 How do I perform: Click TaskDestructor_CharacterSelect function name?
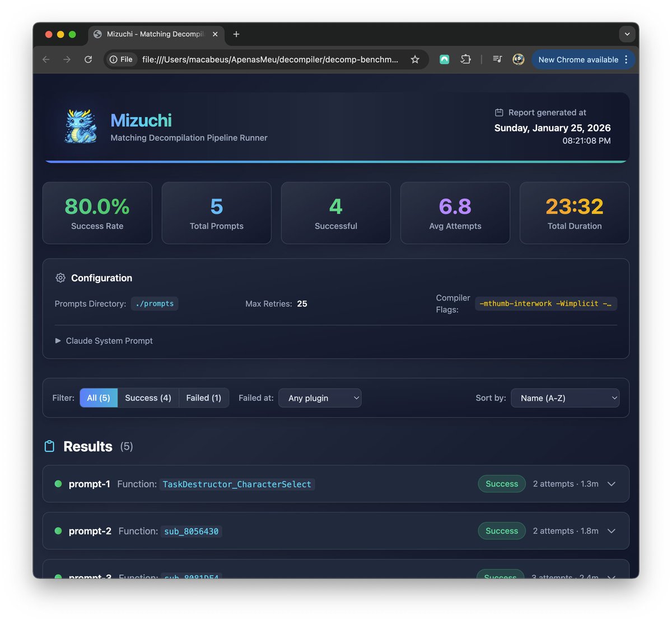[x=237, y=484]
